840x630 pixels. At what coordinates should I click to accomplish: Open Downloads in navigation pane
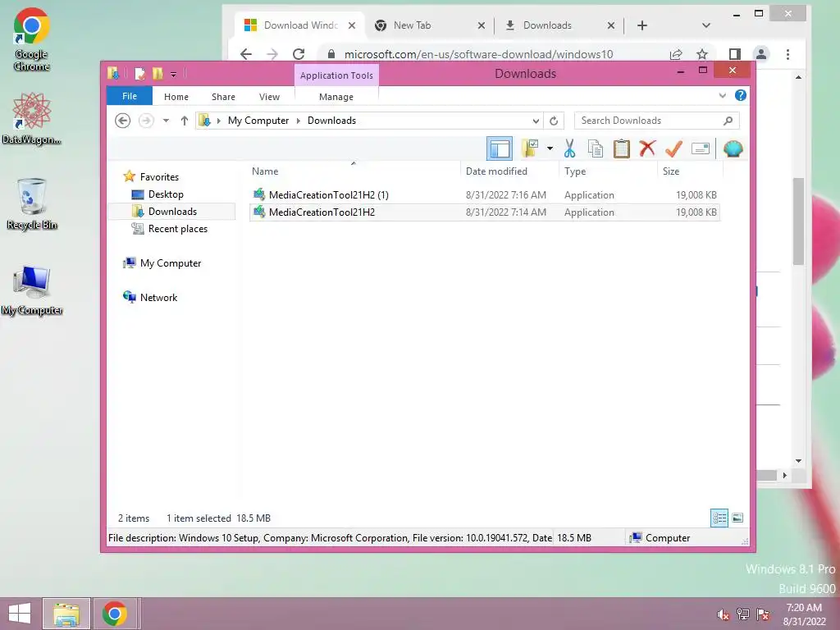(172, 212)
